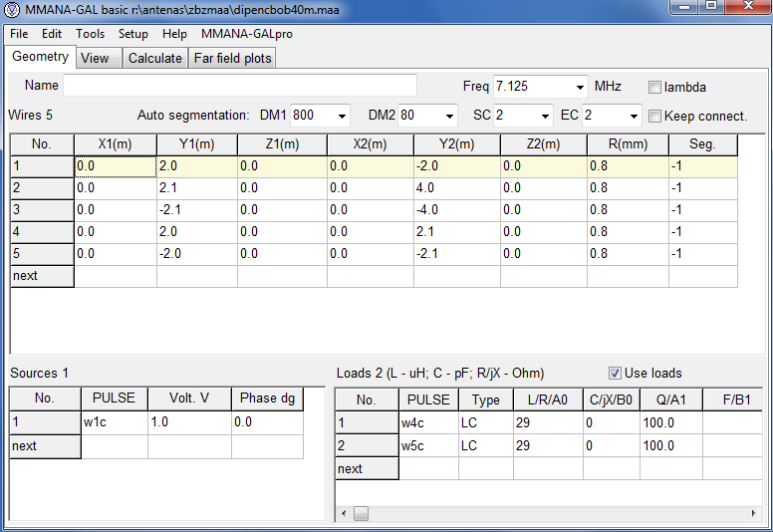Select wire 3 row number cell
773x532 pixels.
(x=42, y=209)
